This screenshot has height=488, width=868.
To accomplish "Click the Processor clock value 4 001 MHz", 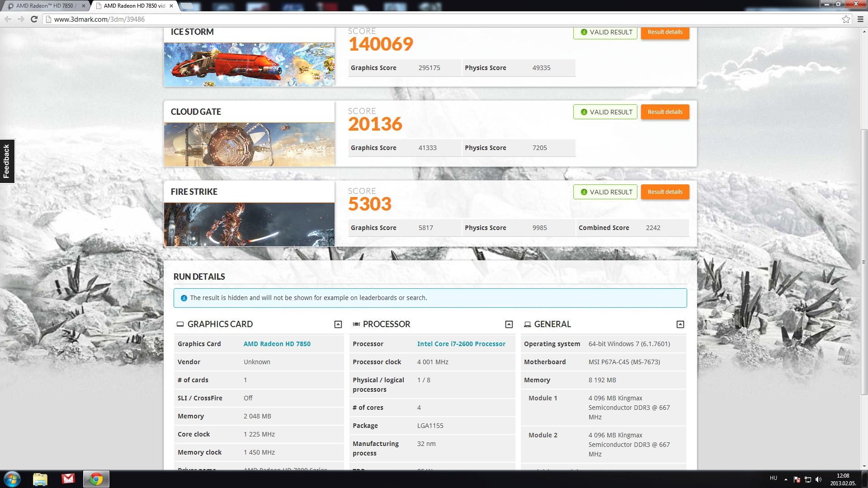I will [x=433, y=362].
